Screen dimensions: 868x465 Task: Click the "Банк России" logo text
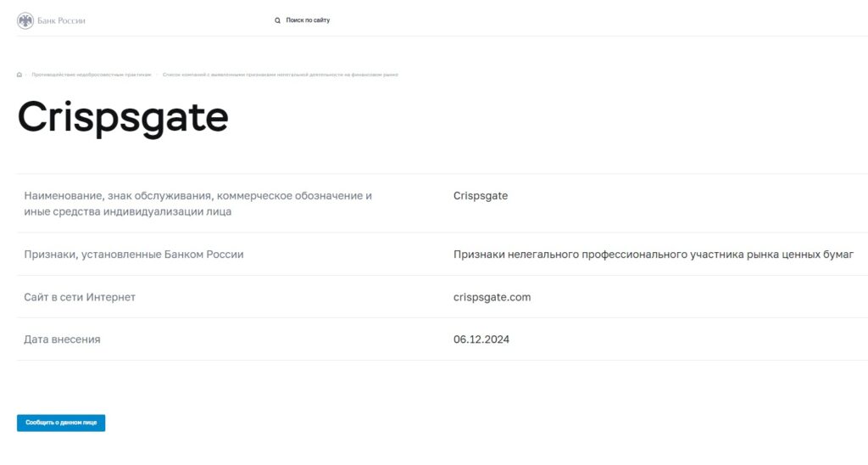point(61,20)
